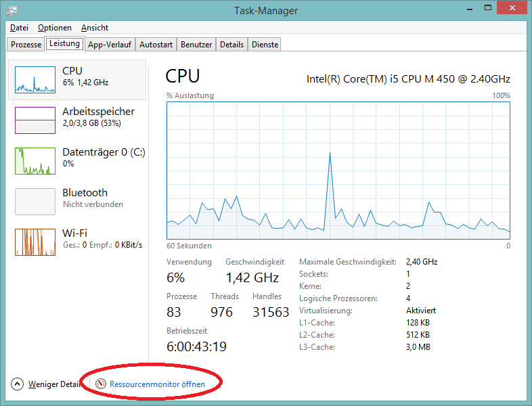Open the Ansicht menu
The width and height of the screenshot is (532, 406).
tap(95, 28)
